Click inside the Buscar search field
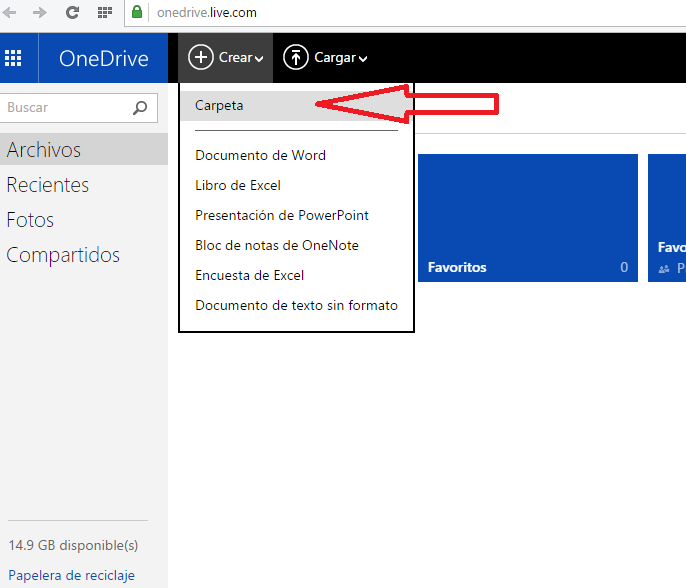Viewport: 686px width, 588px height. [65, 108]
